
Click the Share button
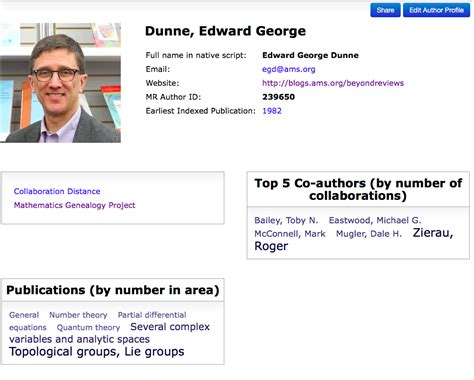tap(385, 10)
